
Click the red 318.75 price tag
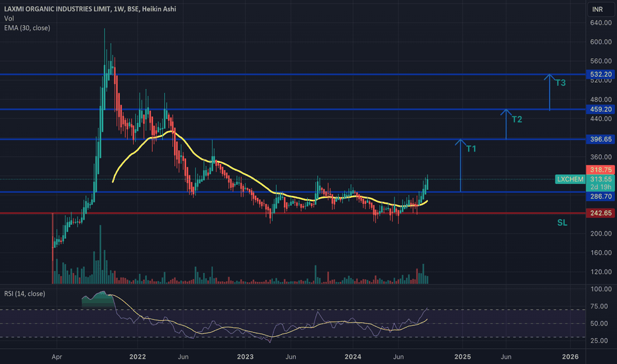600,169
